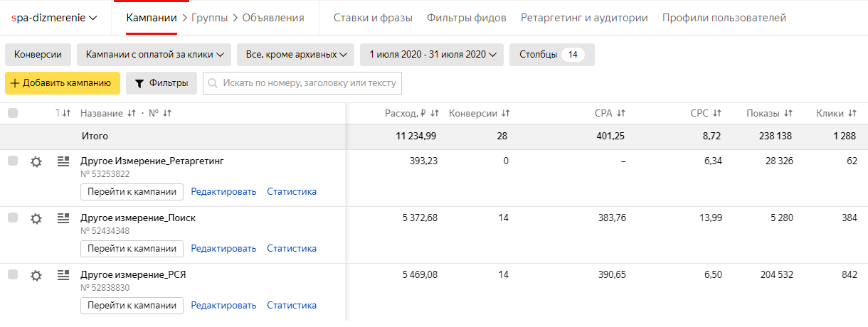
Task: Open gear settings for Другое измерение_Поиск
Action: tap(36, 219)
